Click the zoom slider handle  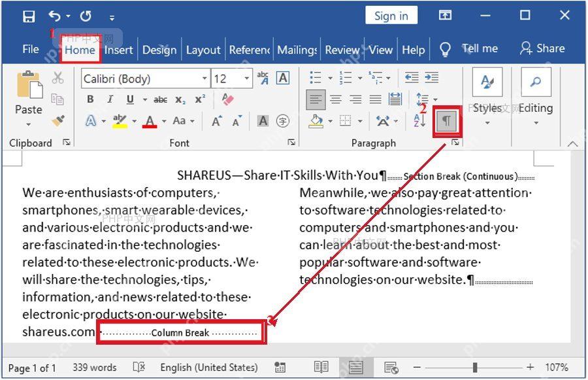475,367
